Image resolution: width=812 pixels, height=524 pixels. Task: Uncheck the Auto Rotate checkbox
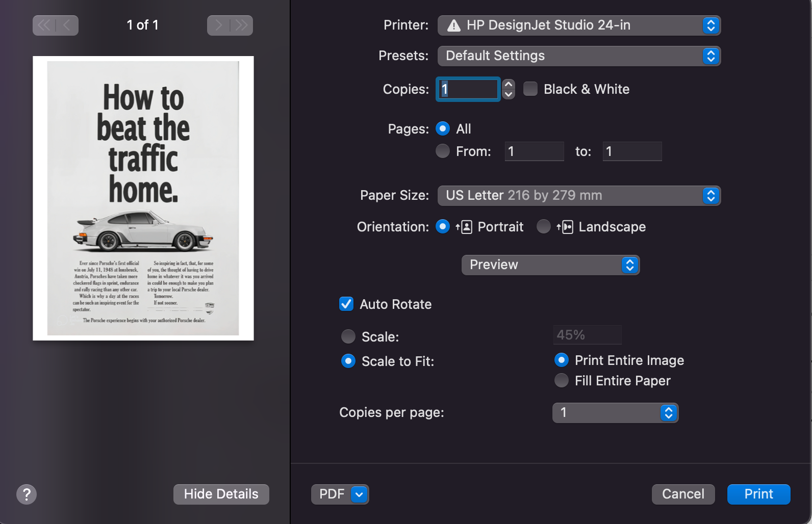[346, 304]
